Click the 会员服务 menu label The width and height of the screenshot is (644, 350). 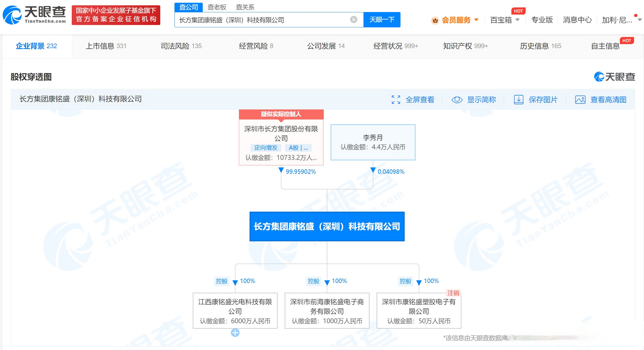tap(456, 20)
